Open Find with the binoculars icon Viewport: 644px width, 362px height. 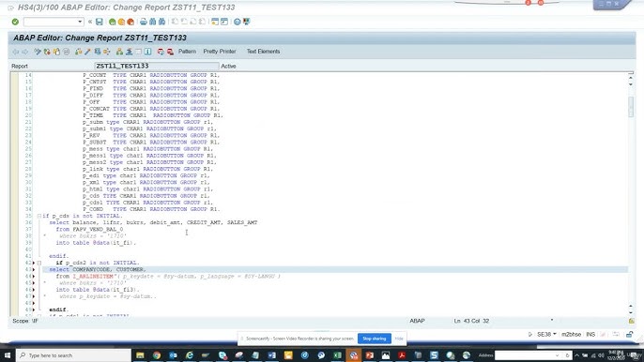[153, 22]
